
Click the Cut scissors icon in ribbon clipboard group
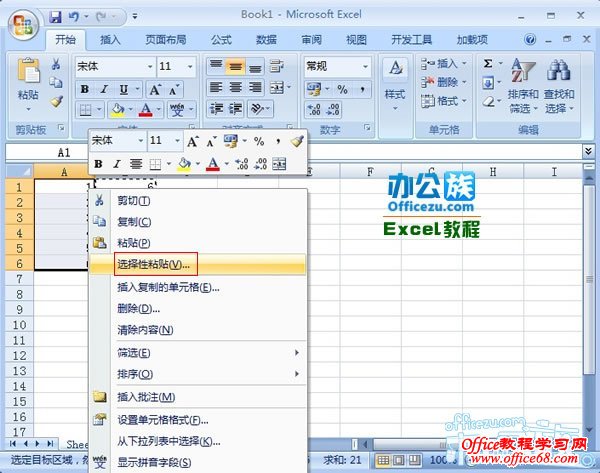tap(56, 64)
